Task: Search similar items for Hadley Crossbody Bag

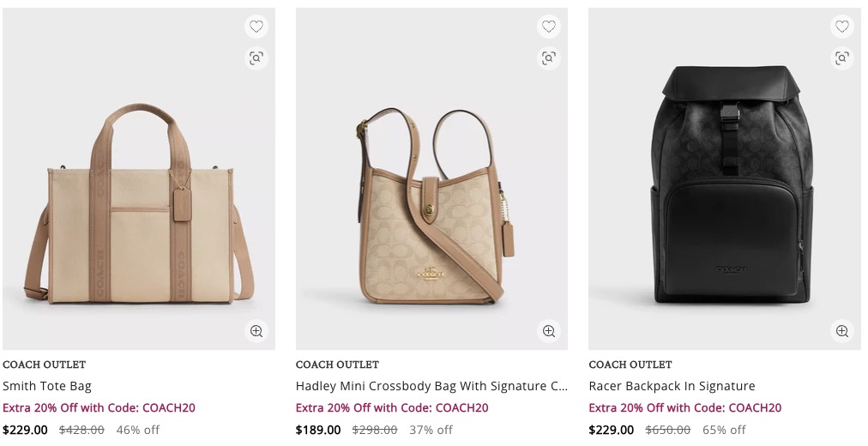Action: point(549,58)
